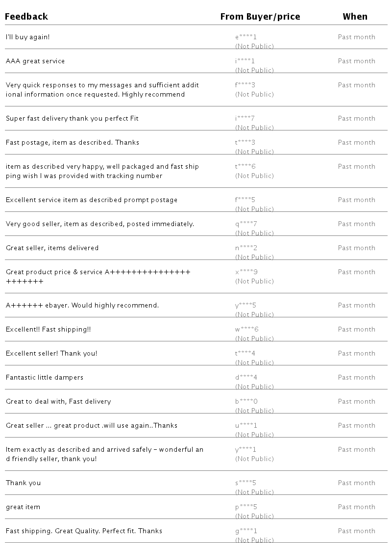Select "Fast postage, item as described" feedback

pos(73,143)
